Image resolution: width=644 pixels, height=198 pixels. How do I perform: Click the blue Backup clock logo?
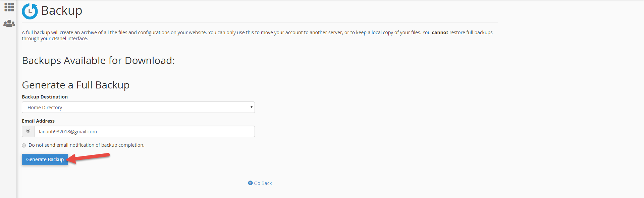(x=30, y=11)
